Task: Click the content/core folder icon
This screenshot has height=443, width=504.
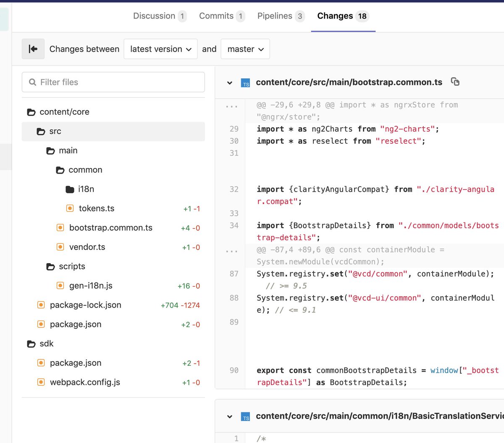Action: [31, 112]
